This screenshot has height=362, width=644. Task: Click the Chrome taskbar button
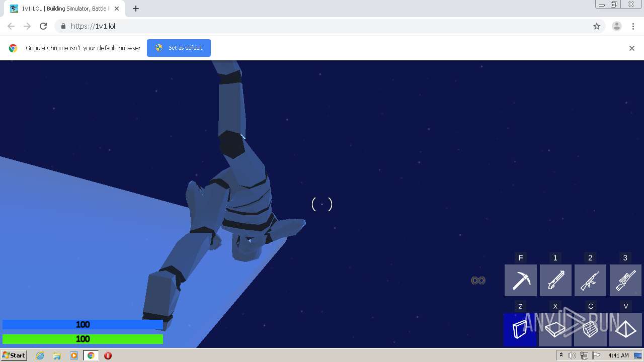[91, 355]
